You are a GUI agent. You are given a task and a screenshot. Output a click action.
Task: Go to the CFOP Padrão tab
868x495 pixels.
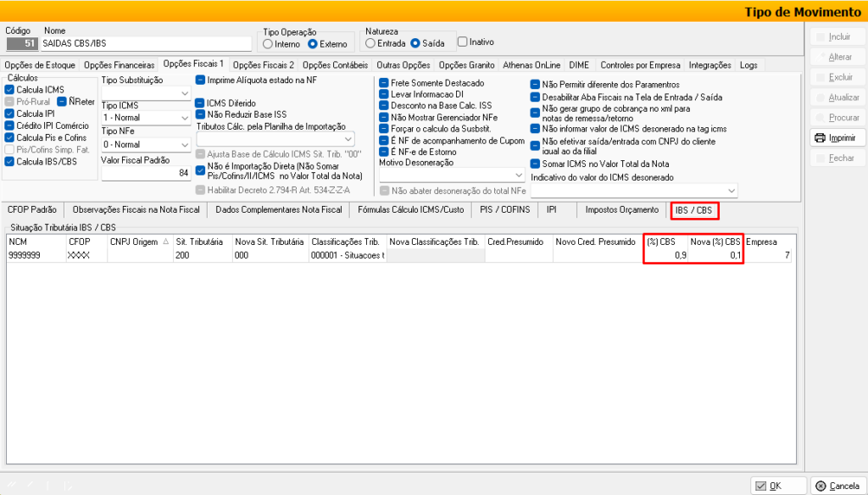pyautogui.click(x=32, y=209)
